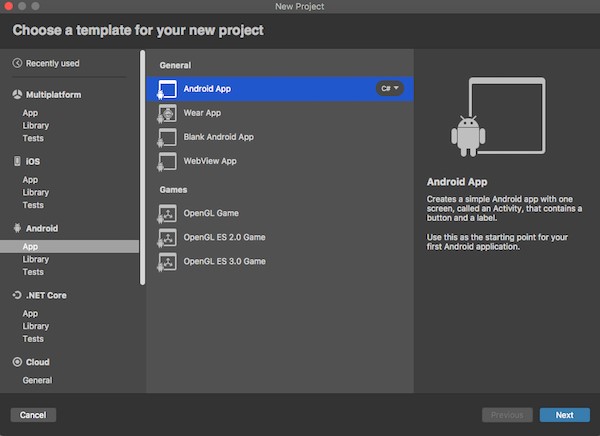Choose the Blank Android App template
Screen dimensions: 600x436
pyautogui.click(x=280, y=137)
